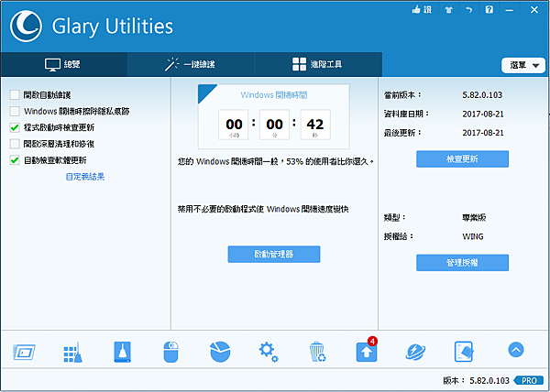
Task: Open the disk cleaner drive-with-brush icon
Action: [122, 352]
